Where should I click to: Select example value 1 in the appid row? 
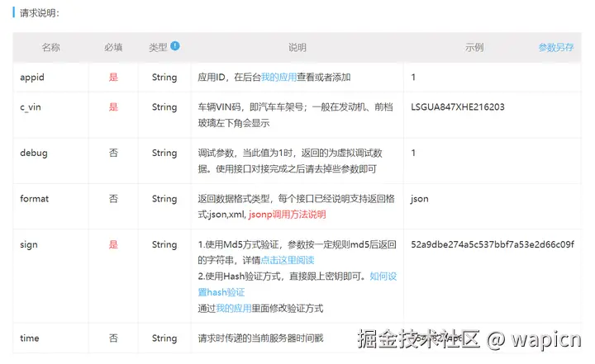pyautogui.click(x=413, y=78)
